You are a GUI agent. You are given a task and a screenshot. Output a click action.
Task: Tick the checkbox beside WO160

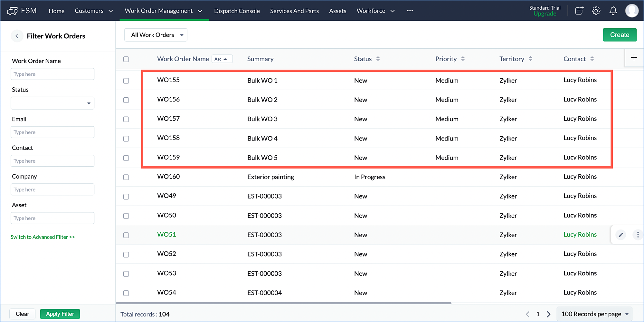click(126, 177)
